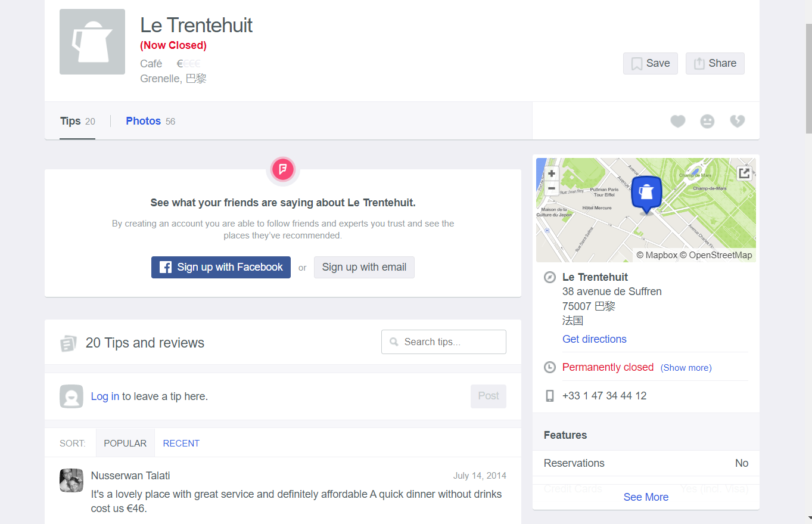Open the expanded map view icon
The height and width of the screenshot is (524, 812).
pyautogui.click(x=744, y=173)
